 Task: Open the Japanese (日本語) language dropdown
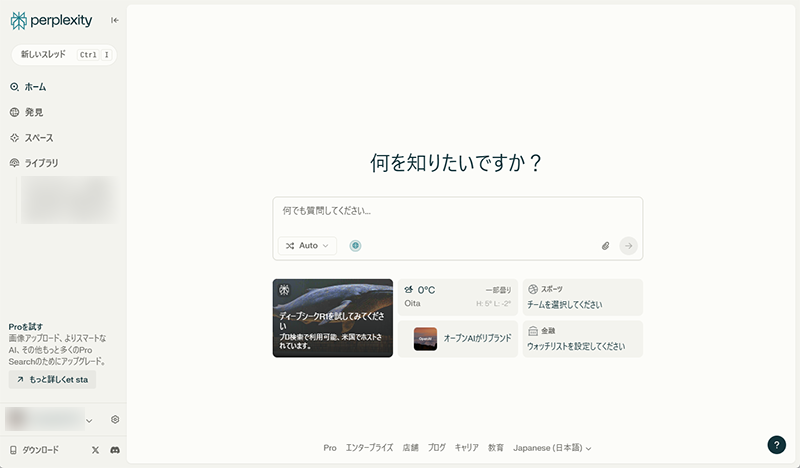click(552, 448)
